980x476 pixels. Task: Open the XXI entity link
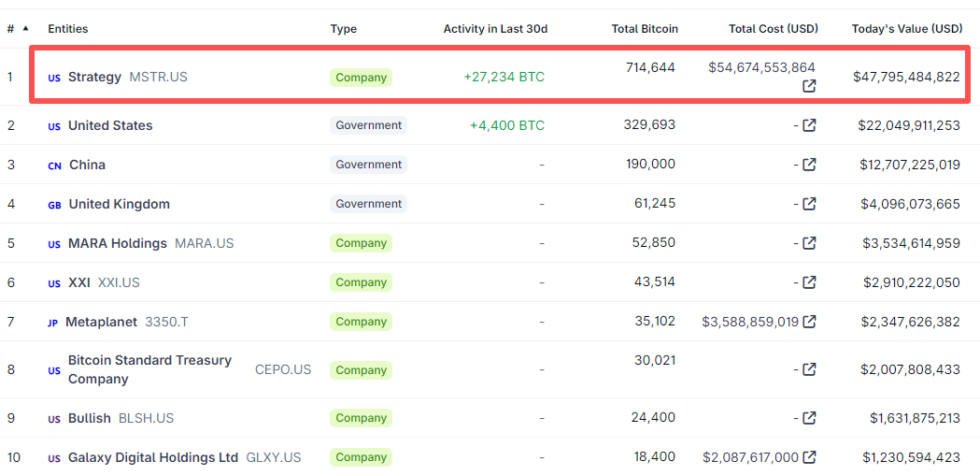pos(78,282)
